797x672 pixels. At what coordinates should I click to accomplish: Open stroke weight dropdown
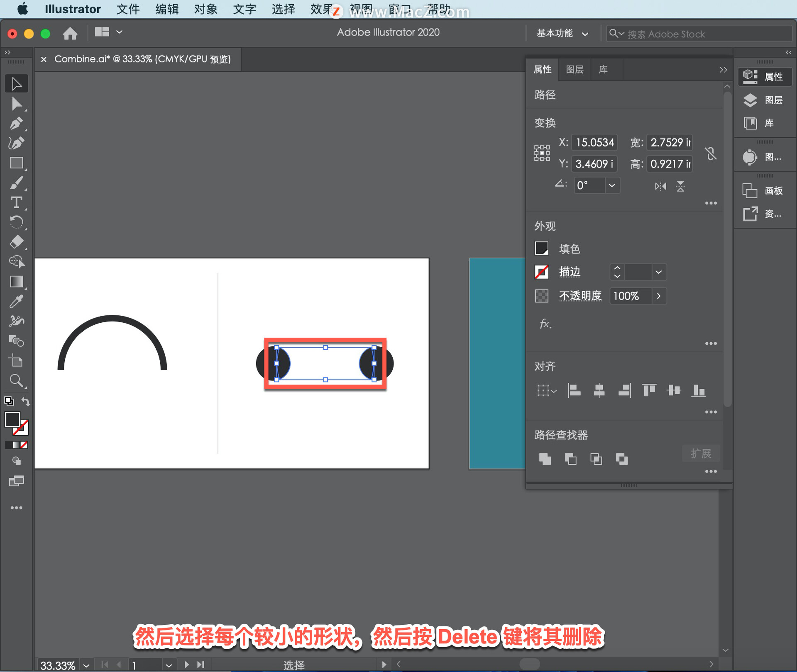pyautogui.click(x=658, y=272)
